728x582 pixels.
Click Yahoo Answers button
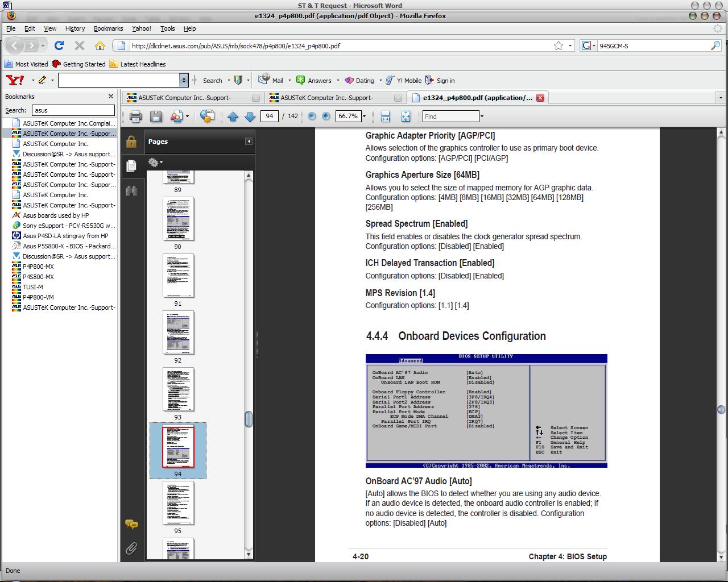point(314,80)
